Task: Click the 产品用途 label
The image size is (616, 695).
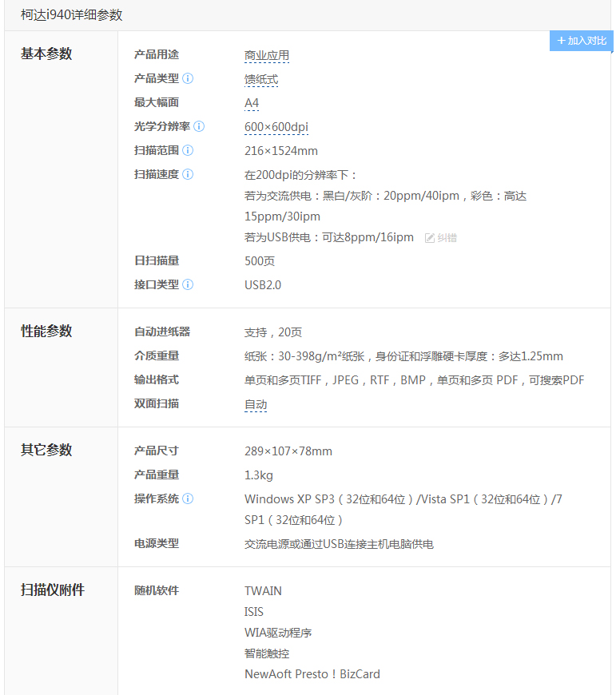Action: point(157,55)
